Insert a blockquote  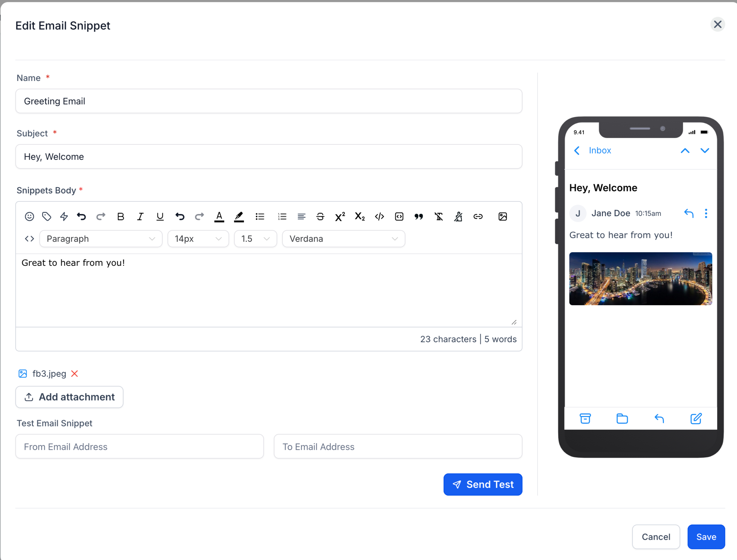419,217
